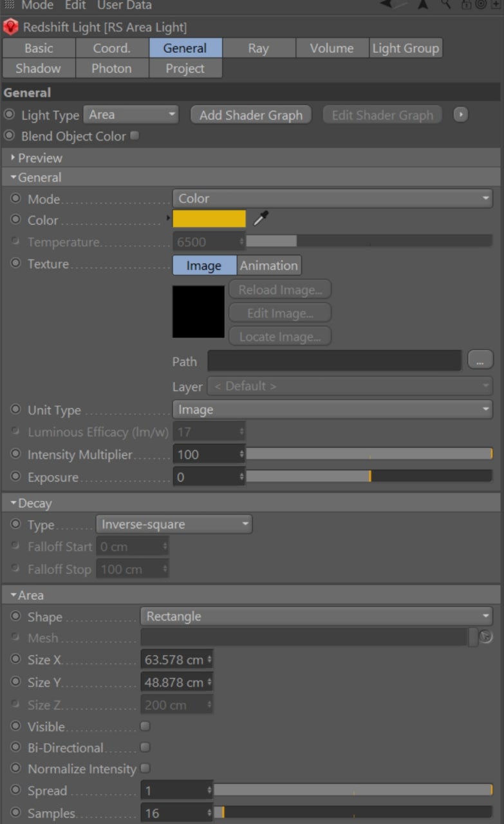This screenshot has width=504, height=824.
Task: Open the Light Group tab
Action: point(406,48)
